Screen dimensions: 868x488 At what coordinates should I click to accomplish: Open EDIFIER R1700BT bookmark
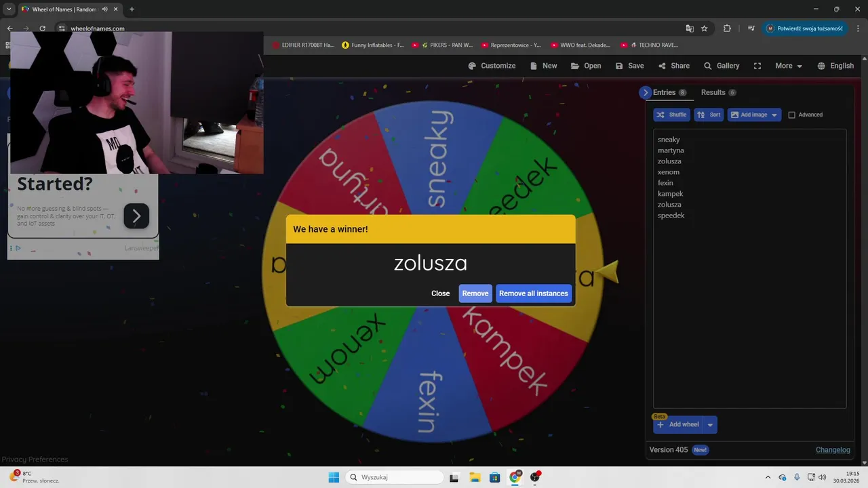click(x=303, y=45)
